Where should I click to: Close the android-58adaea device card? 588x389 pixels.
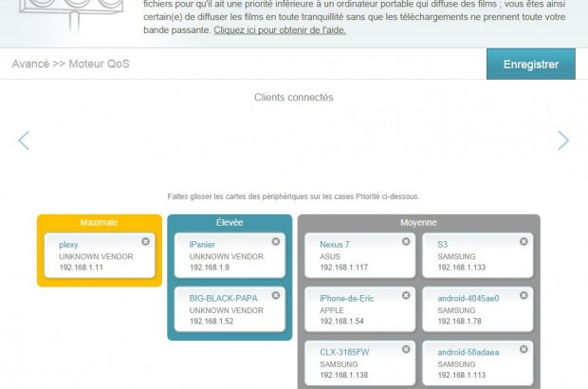(x=523, y=348)
